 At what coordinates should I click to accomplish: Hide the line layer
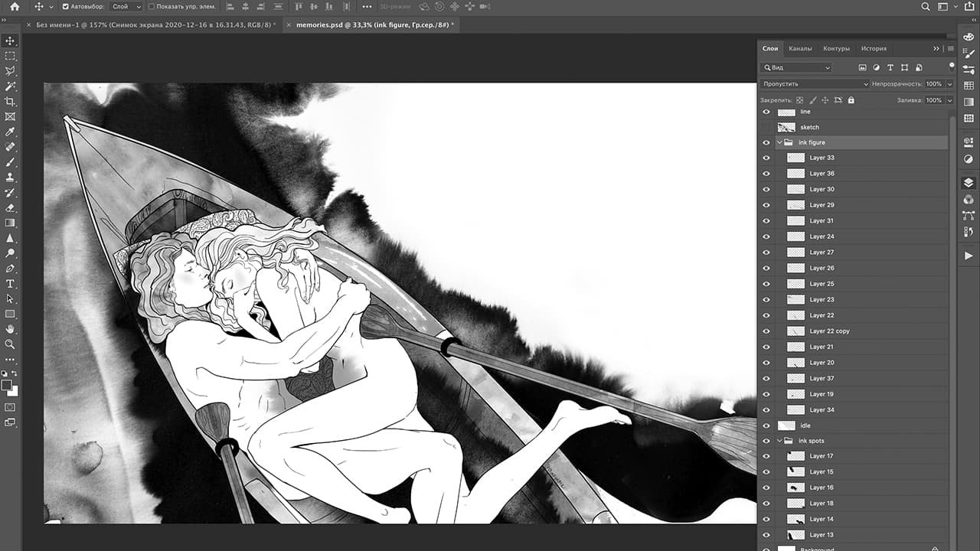tap(766, 112)
